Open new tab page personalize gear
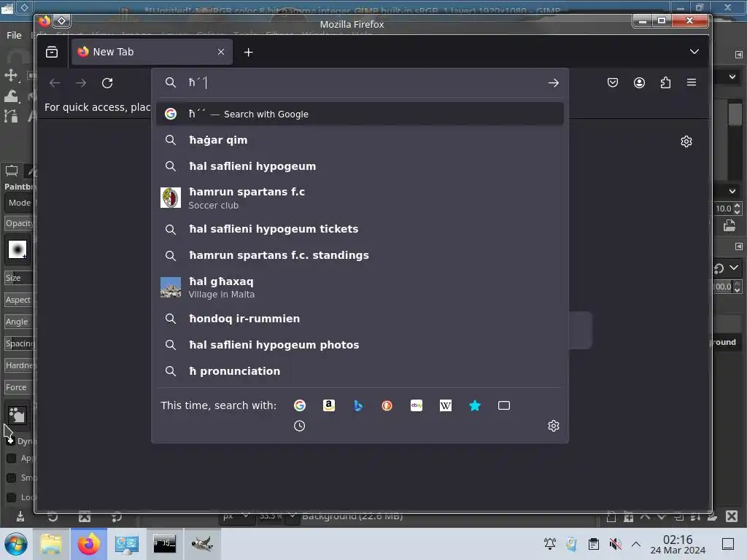This screenshot has width=747, height=560. coord(686,141)
